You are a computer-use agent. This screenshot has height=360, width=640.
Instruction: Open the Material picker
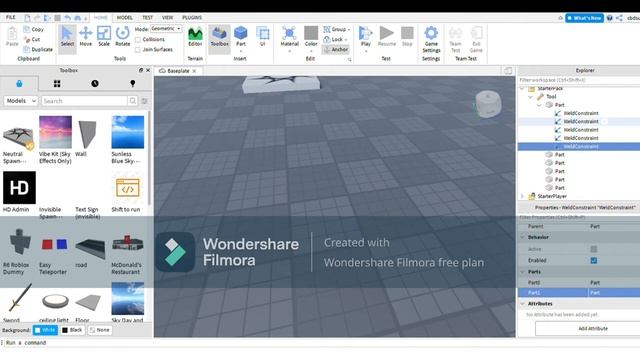[289, 36]
